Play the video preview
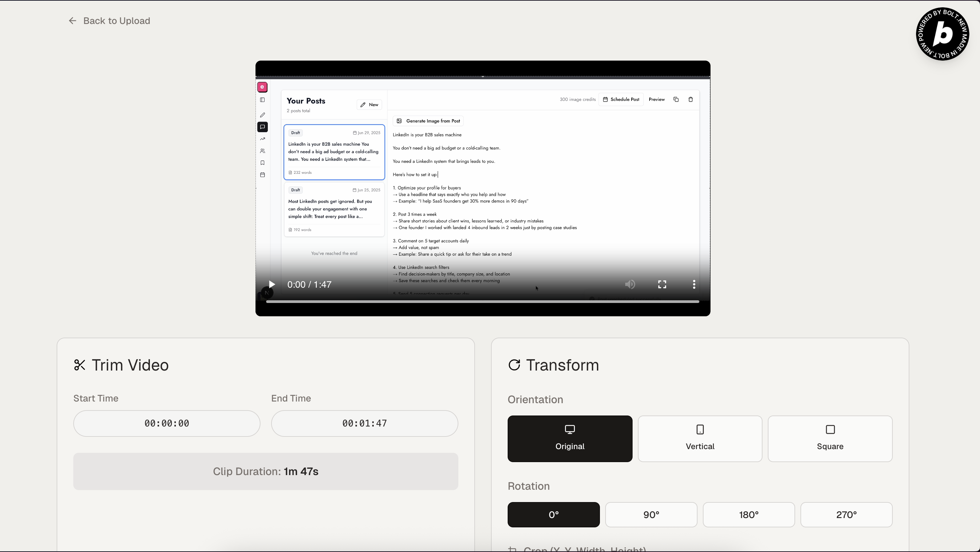 (271, 284)
